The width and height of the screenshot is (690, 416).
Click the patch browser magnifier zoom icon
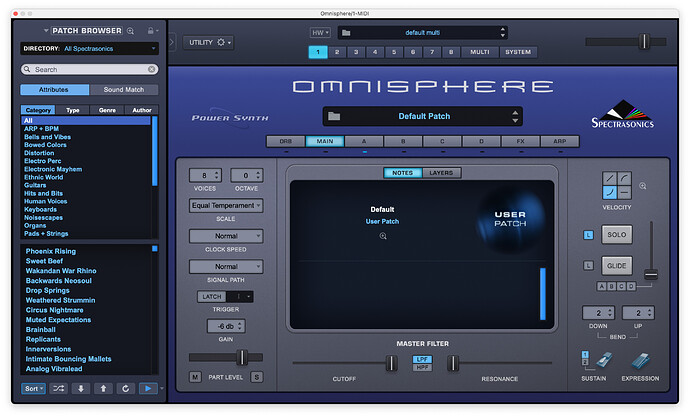tap(130, 31)
